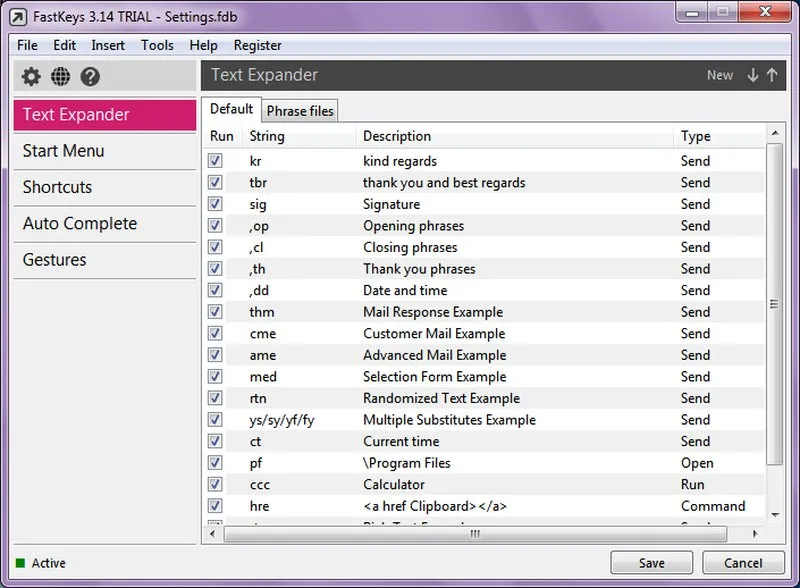Viewport: 800px width, 588px height.
Task: Switch to the Phrase files tab
Action: click(300, 111)
